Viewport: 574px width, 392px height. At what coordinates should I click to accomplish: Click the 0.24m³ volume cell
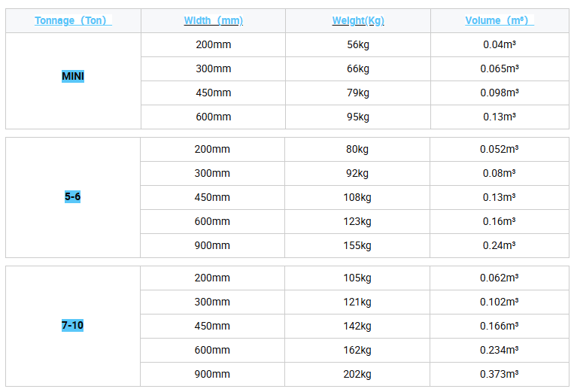coord(500,246)
